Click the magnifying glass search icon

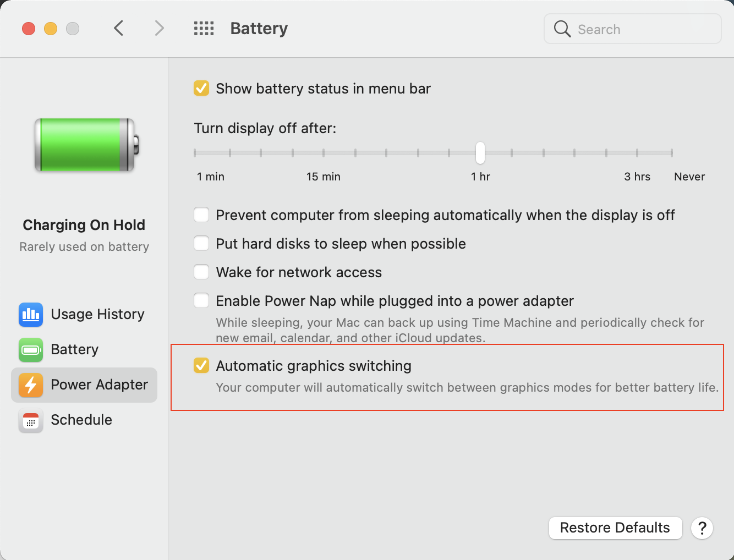562,29
